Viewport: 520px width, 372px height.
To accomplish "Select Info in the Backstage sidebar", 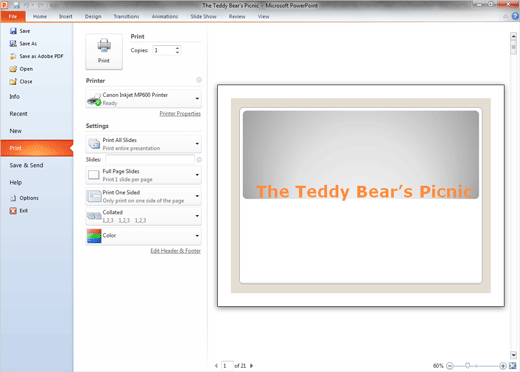I will tap(37, 97).
